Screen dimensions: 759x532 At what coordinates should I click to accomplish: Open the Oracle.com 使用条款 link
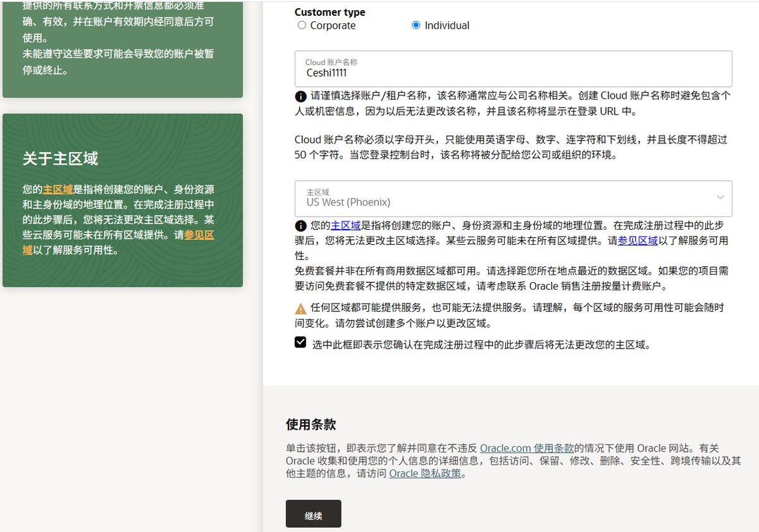(527, 448)
